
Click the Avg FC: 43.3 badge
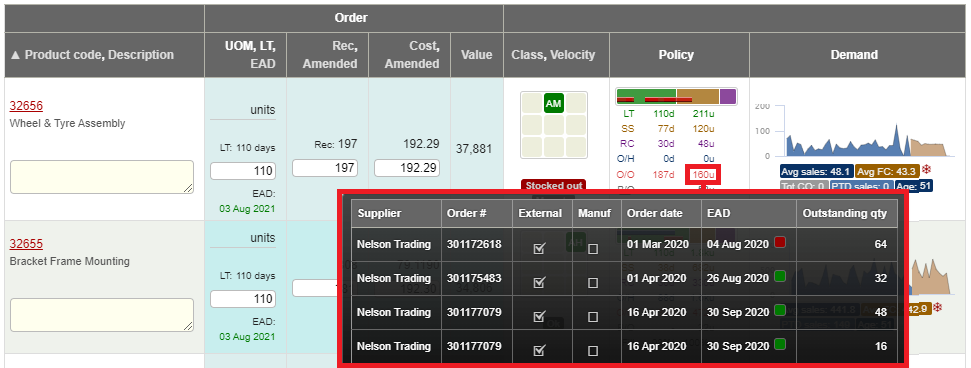click(x=888, y=171)
